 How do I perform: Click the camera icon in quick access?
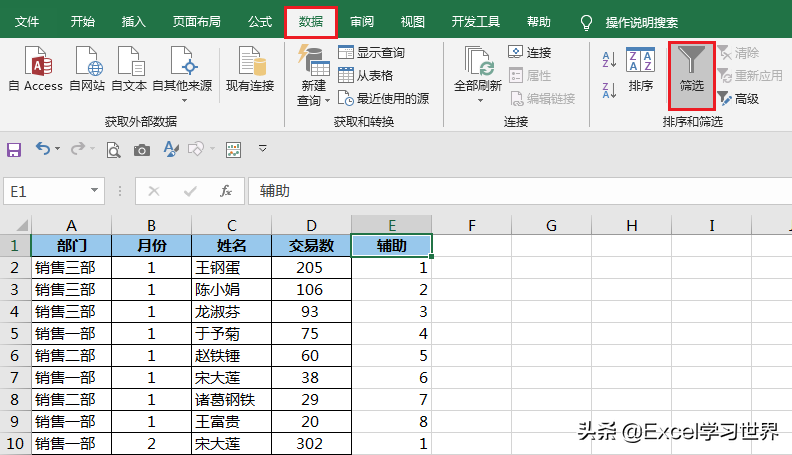pos(142,150)
